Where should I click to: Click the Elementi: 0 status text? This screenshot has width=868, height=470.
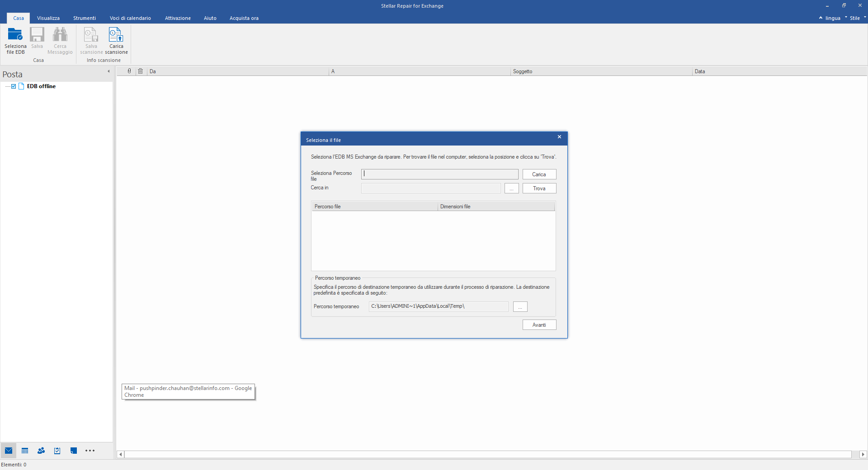(x=14, y=465)
